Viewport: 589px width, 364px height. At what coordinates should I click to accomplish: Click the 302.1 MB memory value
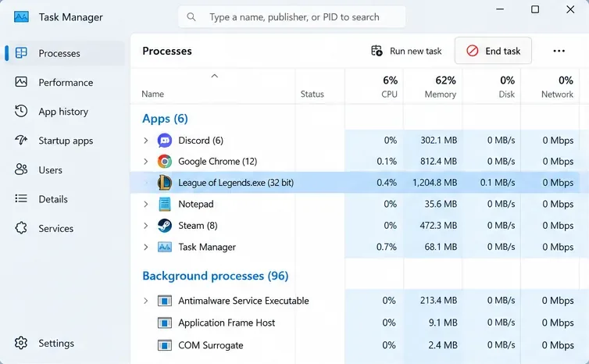(x=438, y=141)
